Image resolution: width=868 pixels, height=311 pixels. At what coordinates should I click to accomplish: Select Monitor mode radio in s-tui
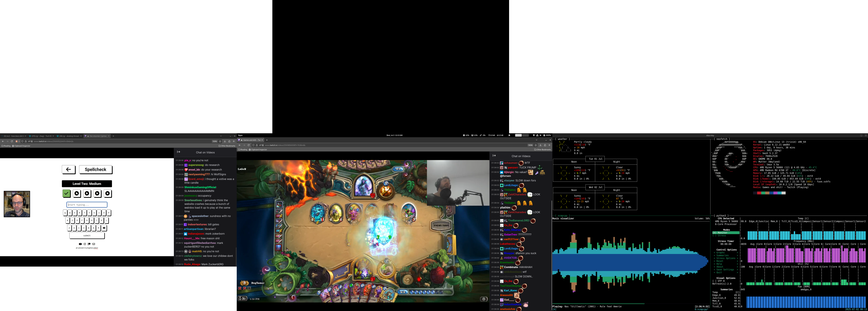point(726,233)
